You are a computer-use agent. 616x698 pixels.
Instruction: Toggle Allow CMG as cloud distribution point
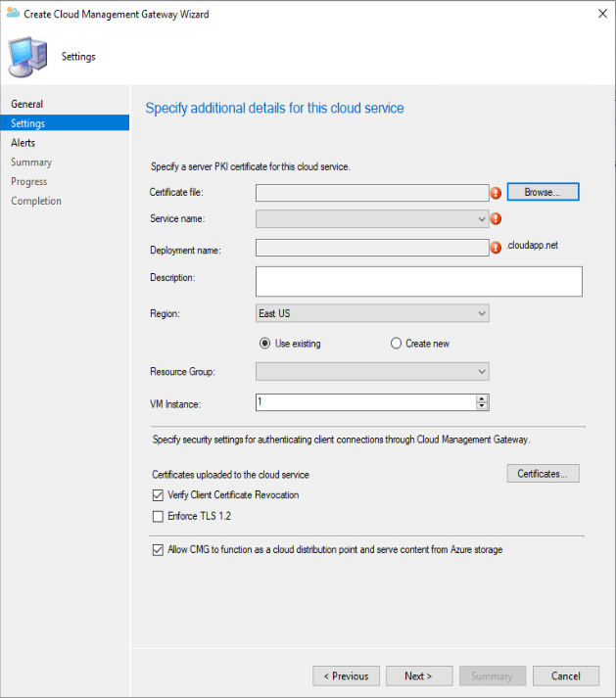click(159, 550)
